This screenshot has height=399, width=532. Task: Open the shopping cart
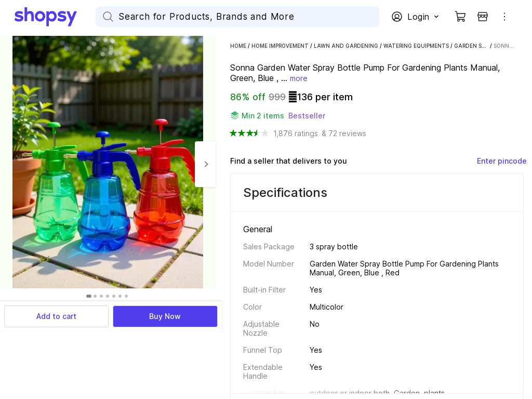point(460,17)
